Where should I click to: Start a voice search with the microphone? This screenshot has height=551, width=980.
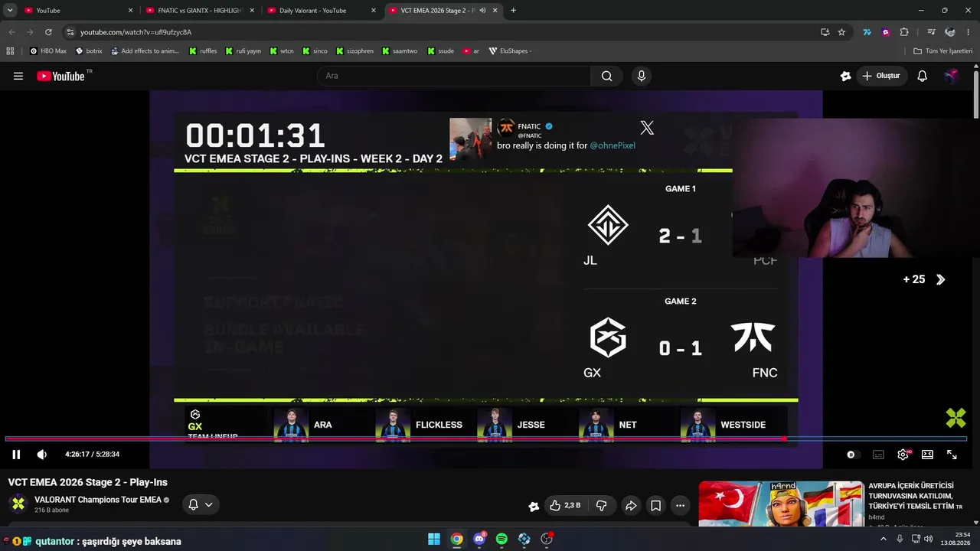tap(642, 76)
